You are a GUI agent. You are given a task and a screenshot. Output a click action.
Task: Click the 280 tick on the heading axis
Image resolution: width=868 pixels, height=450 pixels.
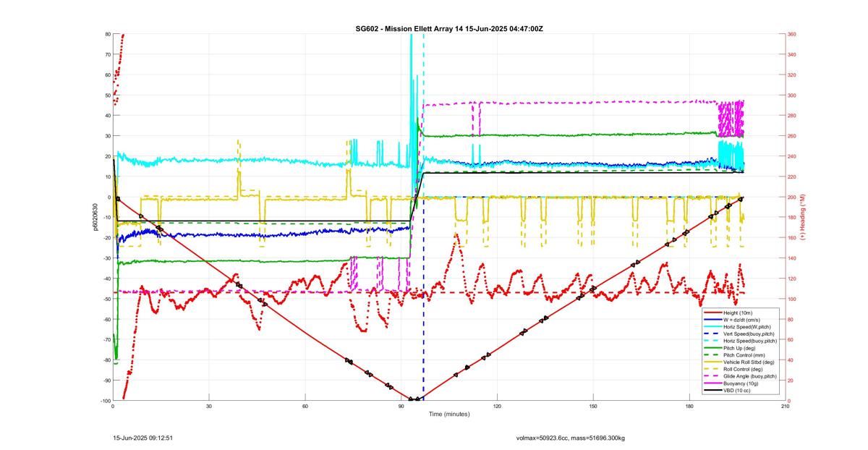(x=792, y=116)
